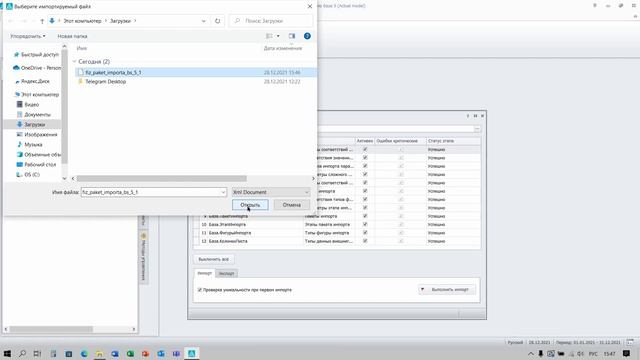Toggle critical errors checkbox for База.КолонкиЛиста row

(x=401, y=241)
